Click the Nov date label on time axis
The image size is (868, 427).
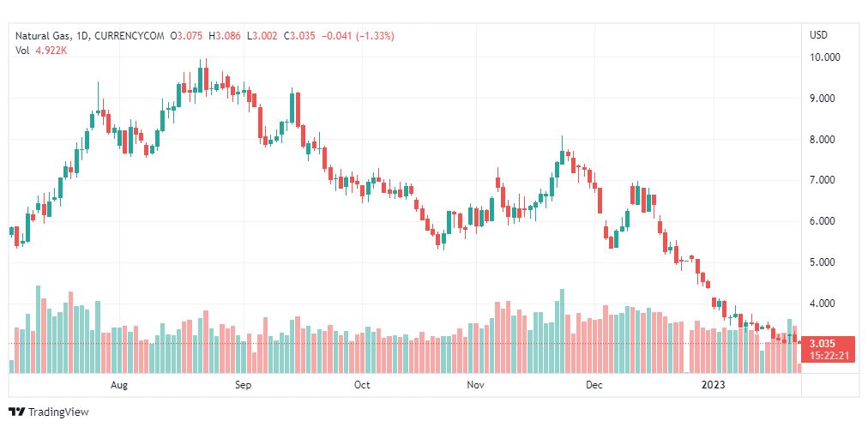[x=475, y=385]
